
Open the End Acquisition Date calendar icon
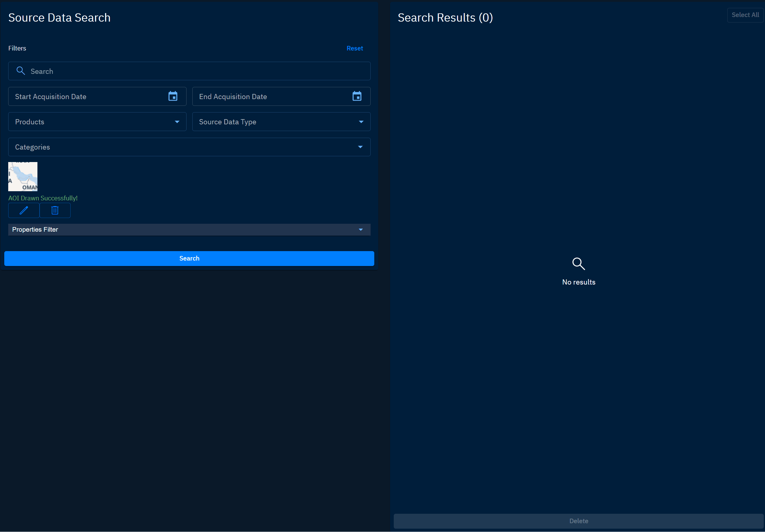(357, 97)
